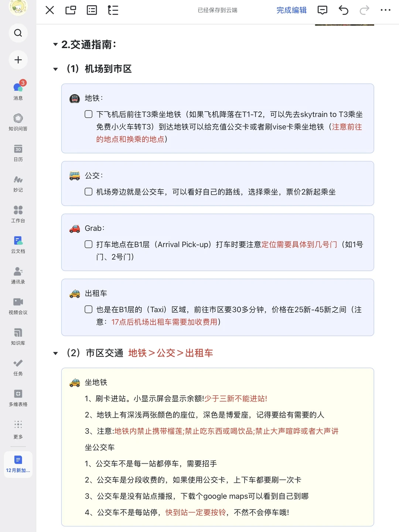Screen dimensions: 399x532
Task: Open the search panel in sidebar
Action: pos(18,33)
